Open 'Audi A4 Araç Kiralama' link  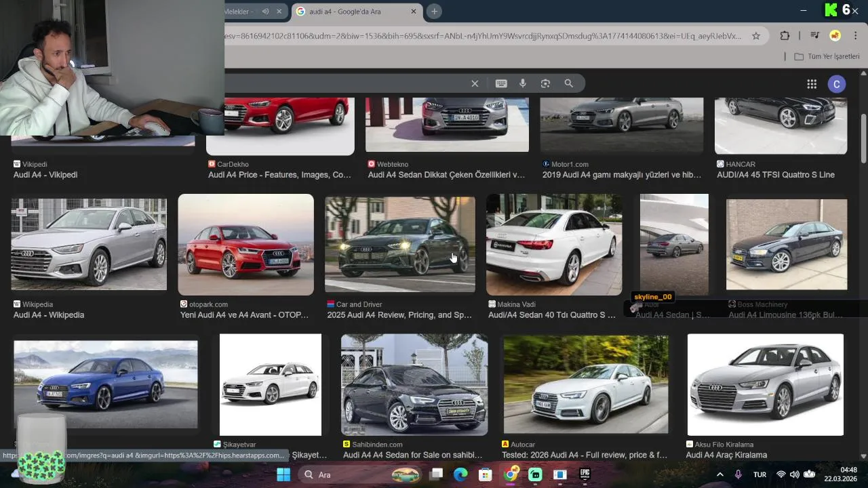(726, 455)
